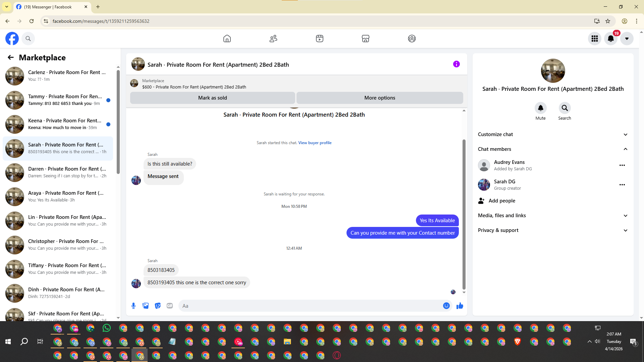Click the voice clip microphone icon

click(133, 306)
